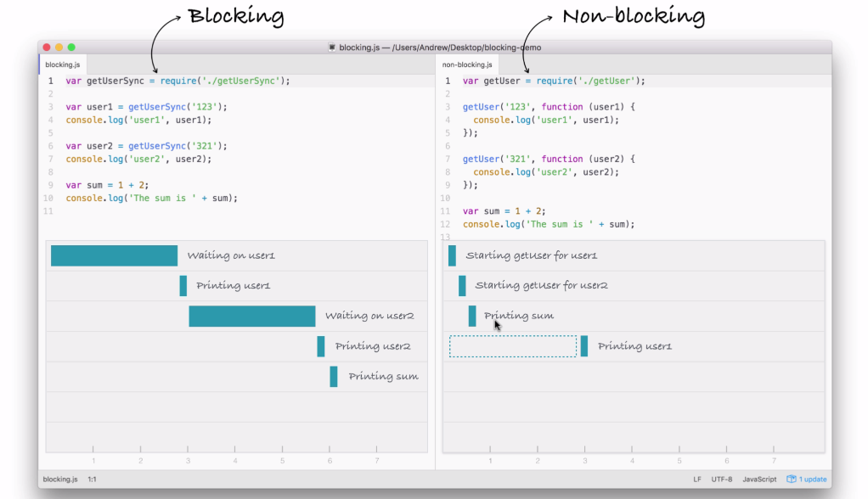Click the 1 update package indicator
Screen dimensions: 868x499
807,479
